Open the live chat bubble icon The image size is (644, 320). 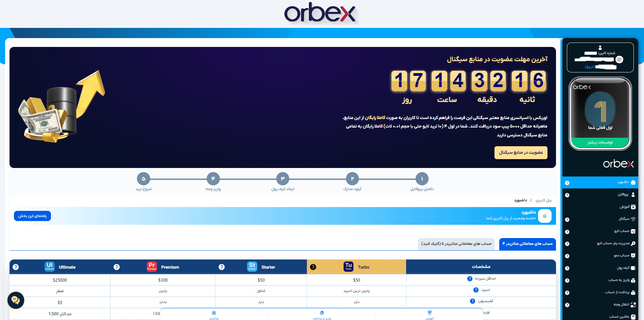pos(16,300)
